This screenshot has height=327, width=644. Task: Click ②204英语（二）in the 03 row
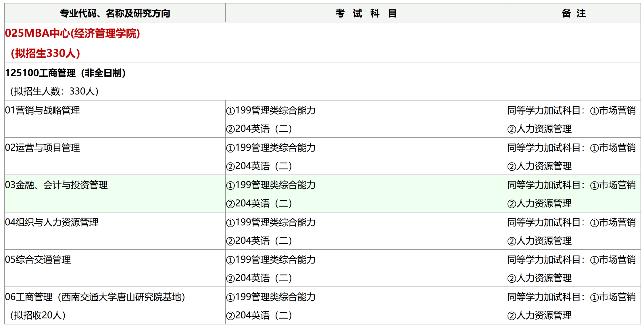click(259, 203)
